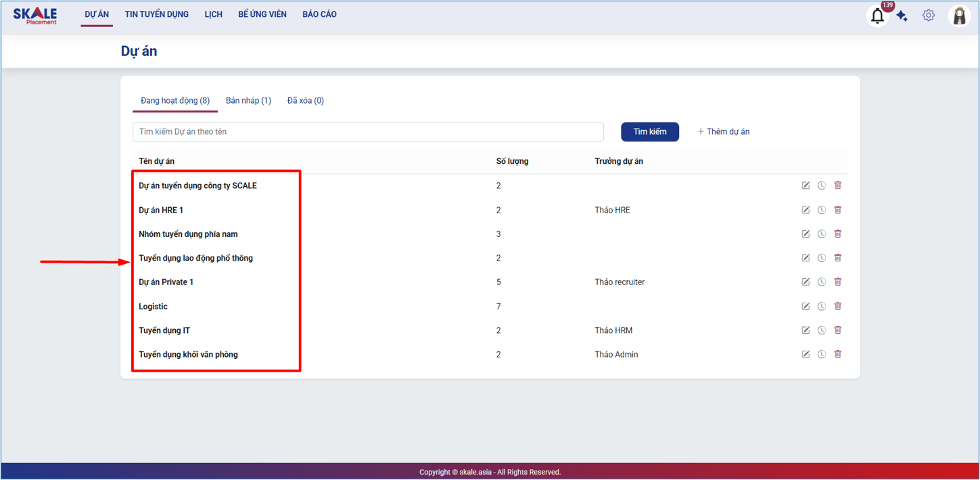Image resolution: width=980 pixels, height=480 pixels.
Task: Focus the project name search field
Action: click(x=368, y=132)
